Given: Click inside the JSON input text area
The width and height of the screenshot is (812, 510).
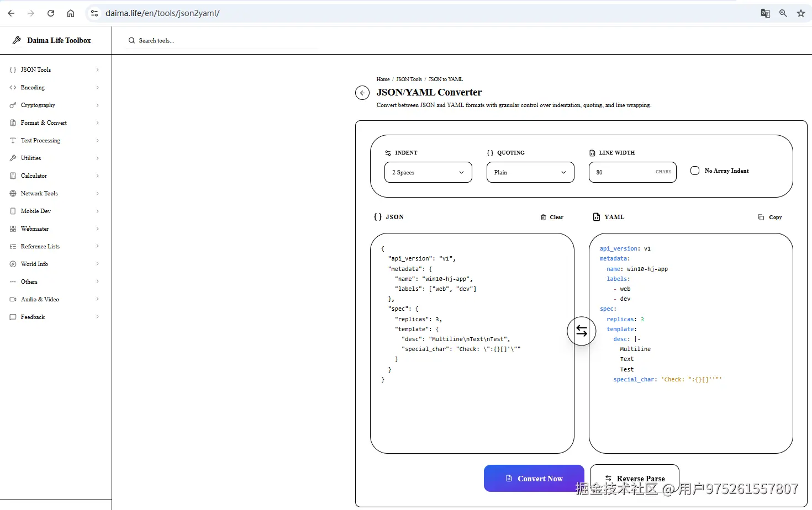Looking at the screenshot, I should (x=472, y=343).
